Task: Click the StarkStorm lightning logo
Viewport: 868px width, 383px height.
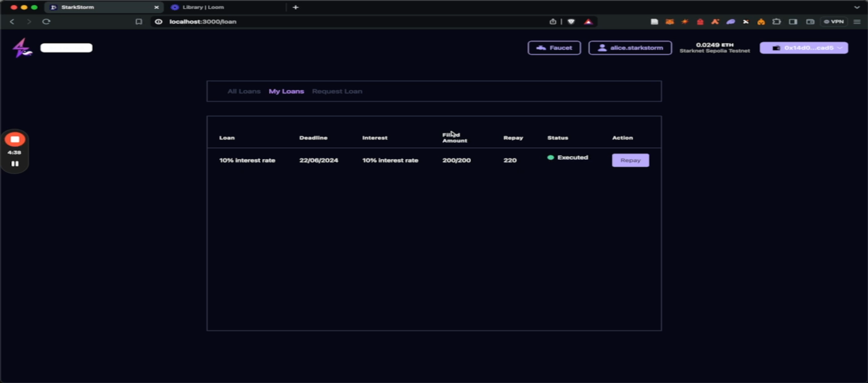Action: click(22, 48)
